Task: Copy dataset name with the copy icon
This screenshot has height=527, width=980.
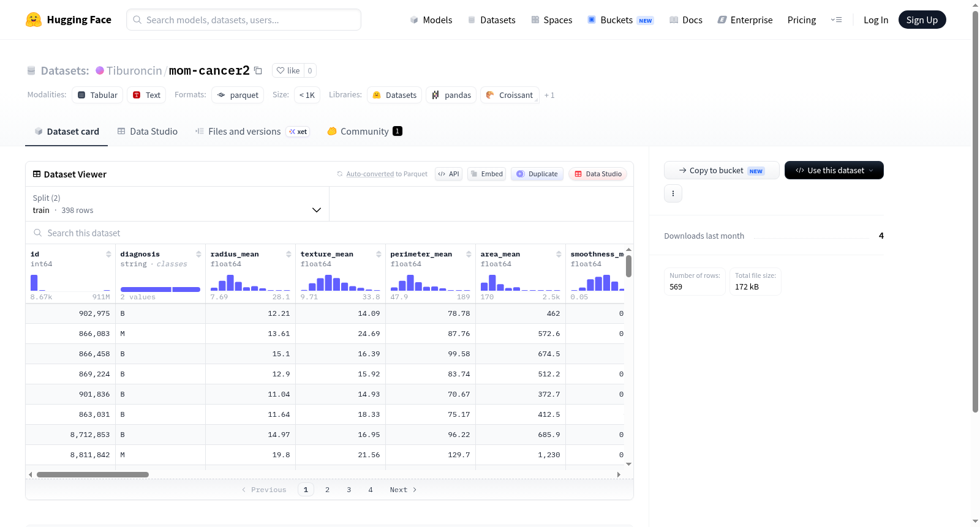Action: 258,70
